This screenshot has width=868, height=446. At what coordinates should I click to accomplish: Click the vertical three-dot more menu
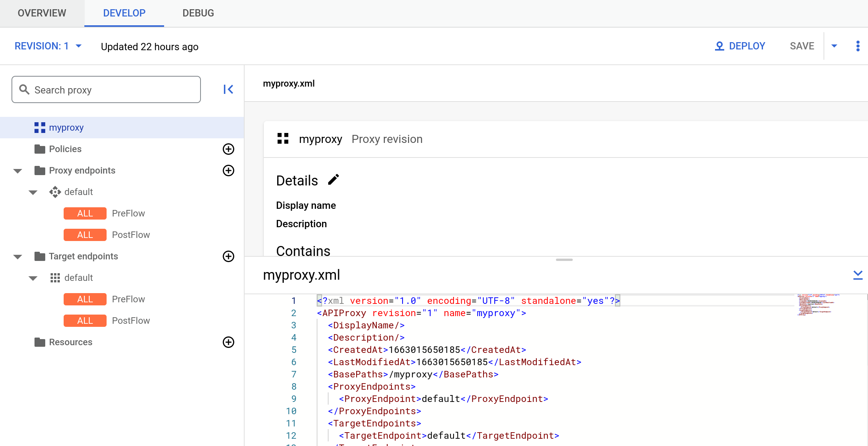858,46
